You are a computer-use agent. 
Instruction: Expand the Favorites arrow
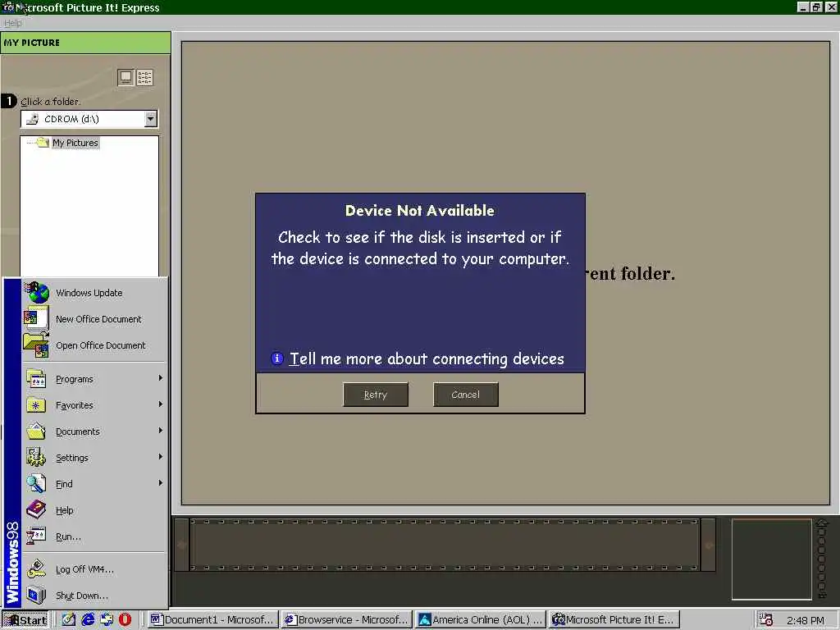click(160, 404)
